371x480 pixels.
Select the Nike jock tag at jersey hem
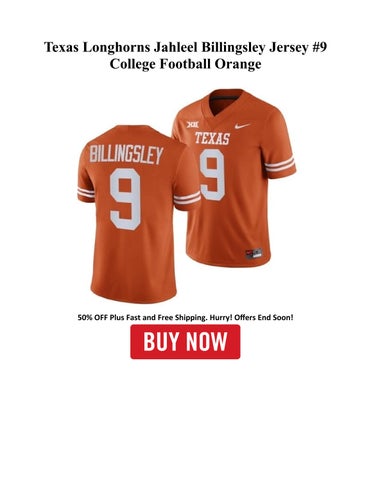coord(254,254)
